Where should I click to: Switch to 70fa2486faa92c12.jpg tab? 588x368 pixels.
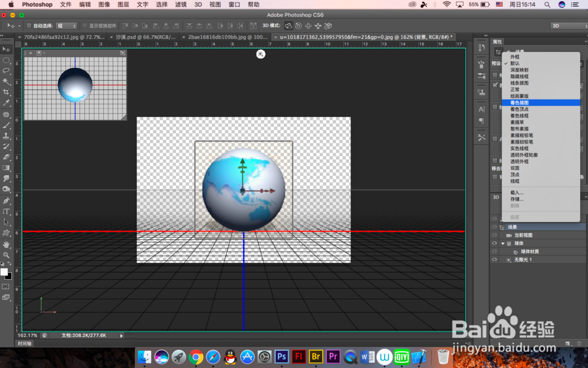64,37
